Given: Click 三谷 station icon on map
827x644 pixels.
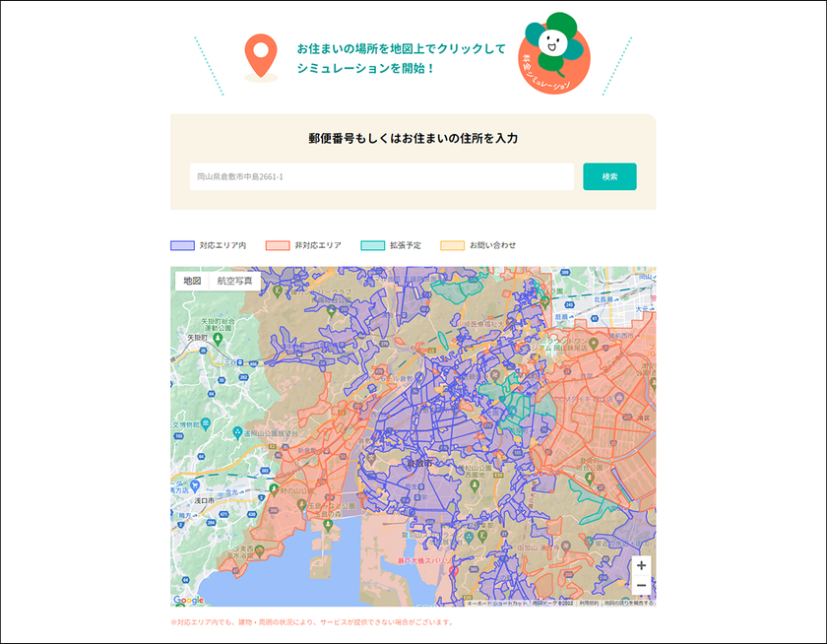Looking at the screenshot, I should point(240,362).
